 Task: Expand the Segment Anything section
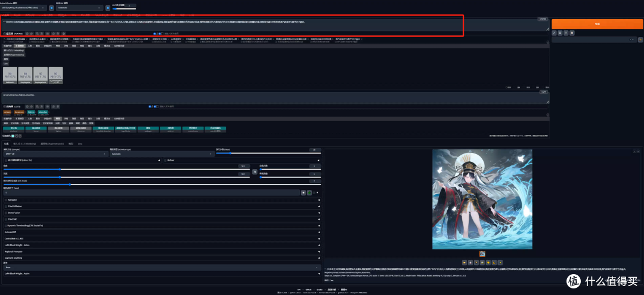click(x=162, y=258)
